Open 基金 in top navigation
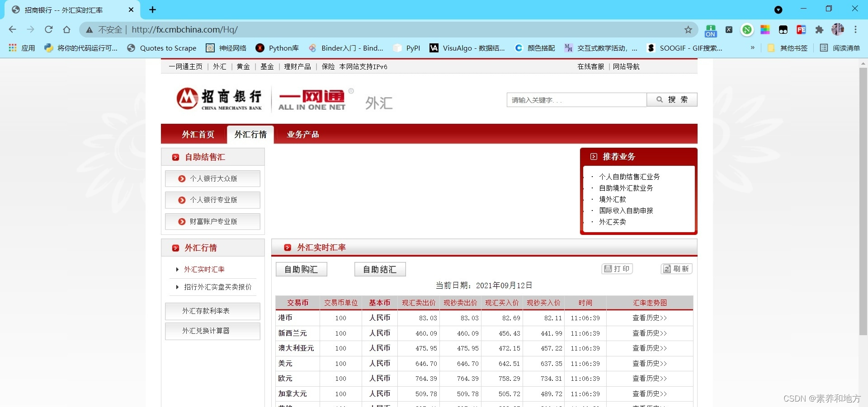This screenshot has height=407, width=868. (x=267, y=66)
